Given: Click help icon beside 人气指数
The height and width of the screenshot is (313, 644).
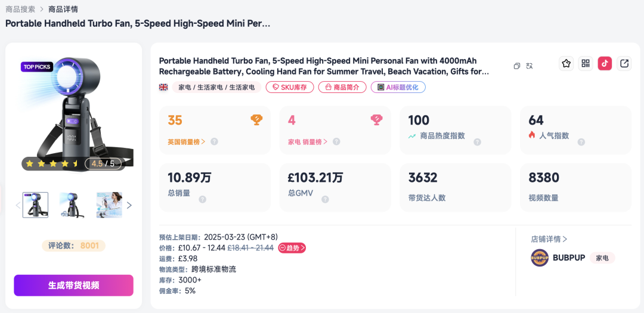Looking at the screenshot, I should (x=581, y=142).
